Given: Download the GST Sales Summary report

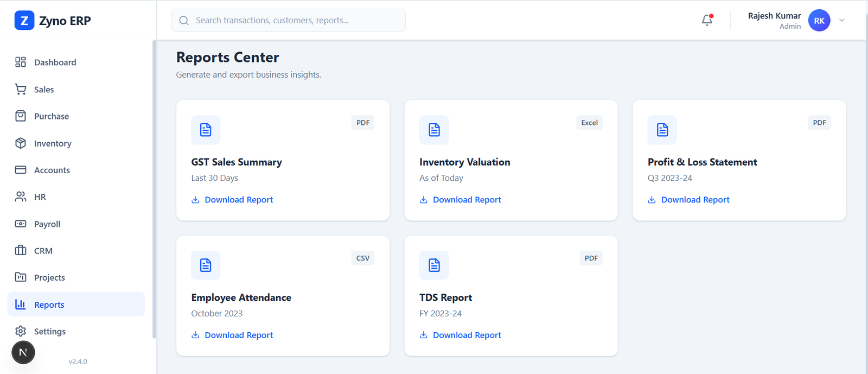Looking at the screenshot, I should (238, 200).
